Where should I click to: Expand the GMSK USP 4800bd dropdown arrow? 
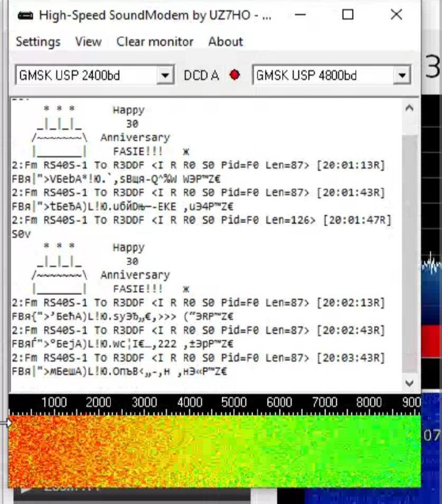click(x=402, y=76)
